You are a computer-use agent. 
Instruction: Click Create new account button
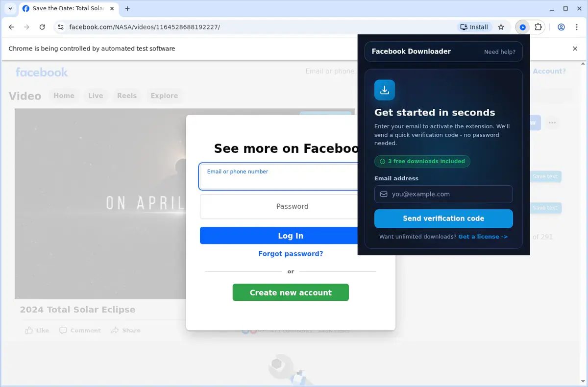(x=291, y=292)
